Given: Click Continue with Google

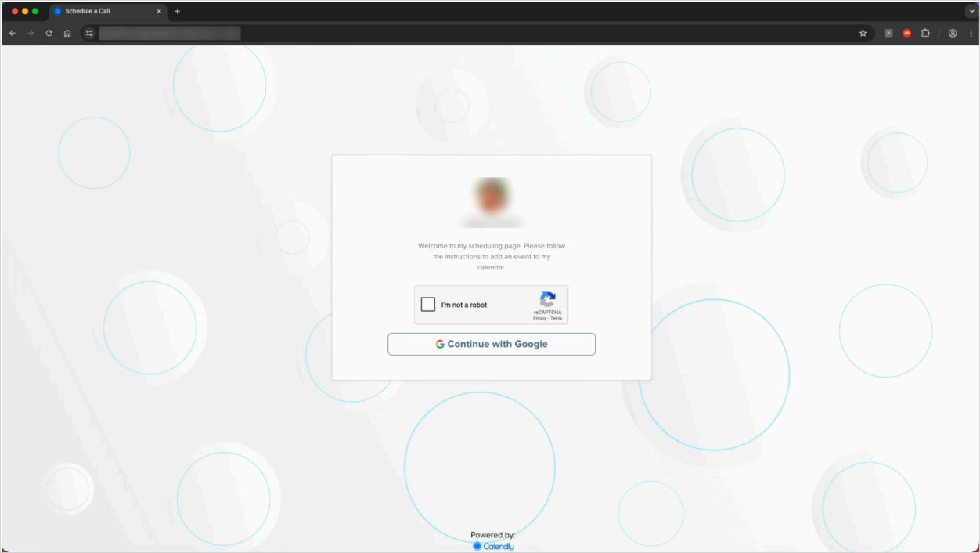Looking at the screenshot, I should point(491,343).
